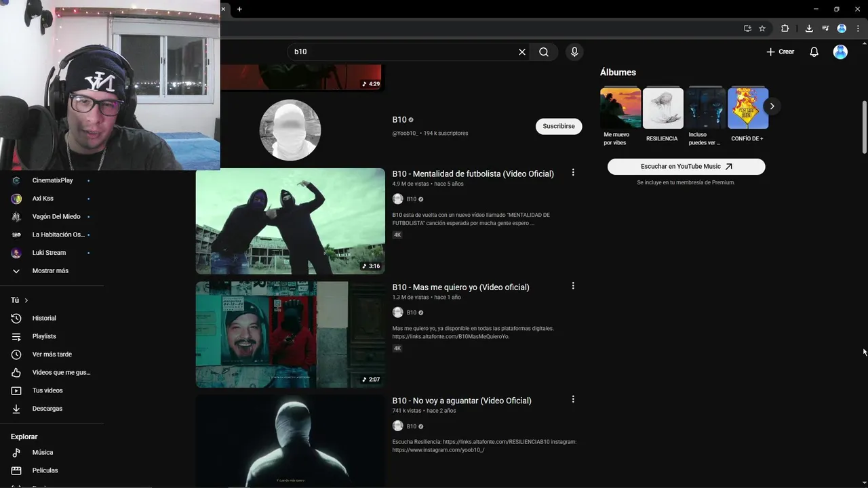Subscribe to the B10 channel

559,126
